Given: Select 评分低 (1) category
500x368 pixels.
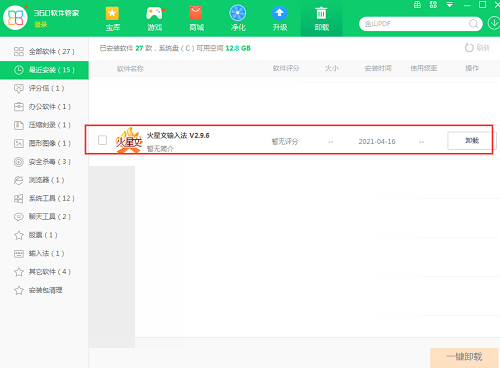Looking at the screenshot, I should (44, 88).
